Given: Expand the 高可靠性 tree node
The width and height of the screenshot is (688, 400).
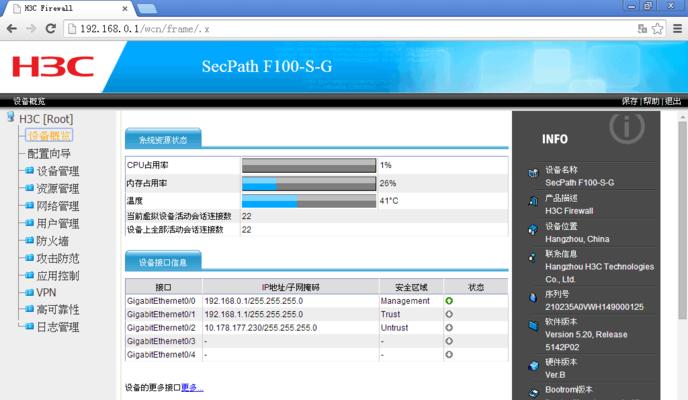Looking at the screenshot, I should pyautogui.click(x=29, y=309).
